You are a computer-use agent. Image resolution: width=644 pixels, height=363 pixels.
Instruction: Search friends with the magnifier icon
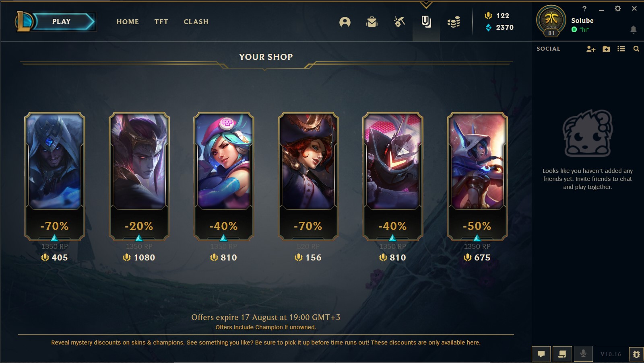(x=636, y=49)
